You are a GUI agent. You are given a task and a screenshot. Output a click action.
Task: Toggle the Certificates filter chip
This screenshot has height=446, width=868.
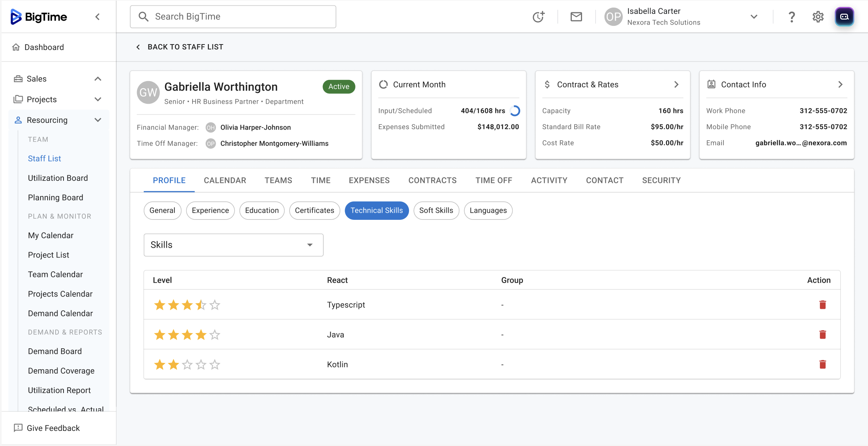point(314,211)
